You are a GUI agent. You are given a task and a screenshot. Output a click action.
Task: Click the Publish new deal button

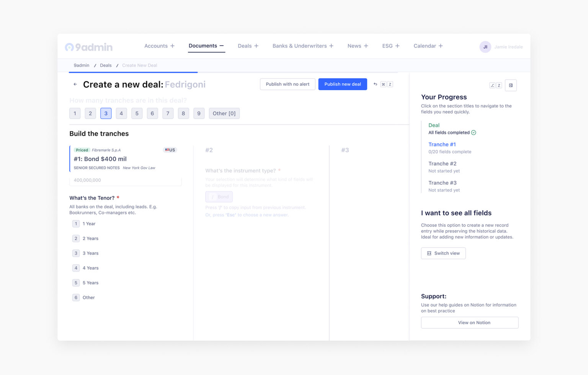[343, 84]
